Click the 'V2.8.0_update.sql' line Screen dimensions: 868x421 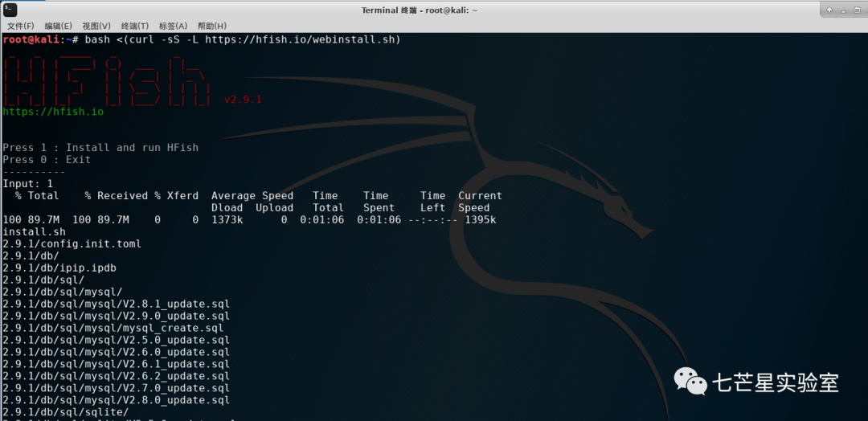(x=117, y=400)
